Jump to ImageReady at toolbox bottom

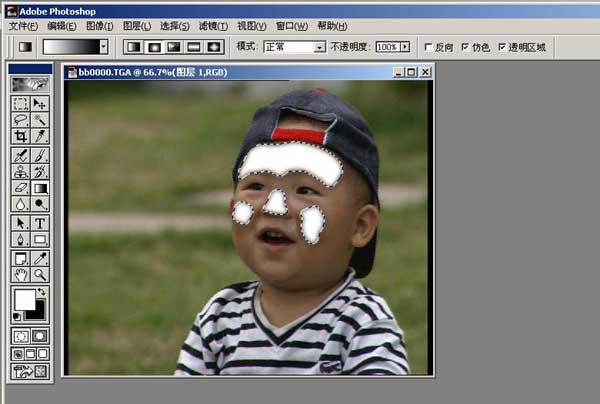(x=30, y=371)
